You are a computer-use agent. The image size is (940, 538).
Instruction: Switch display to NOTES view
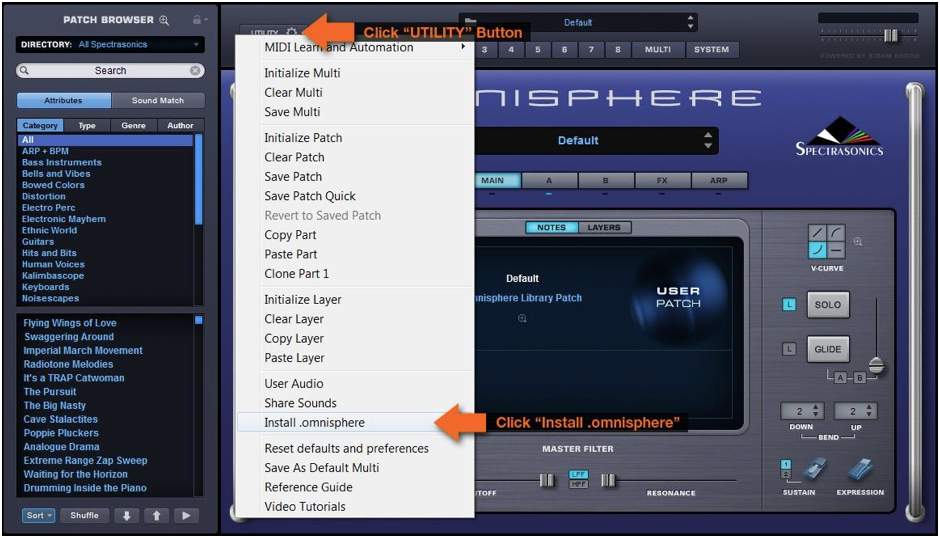(552, 227)
